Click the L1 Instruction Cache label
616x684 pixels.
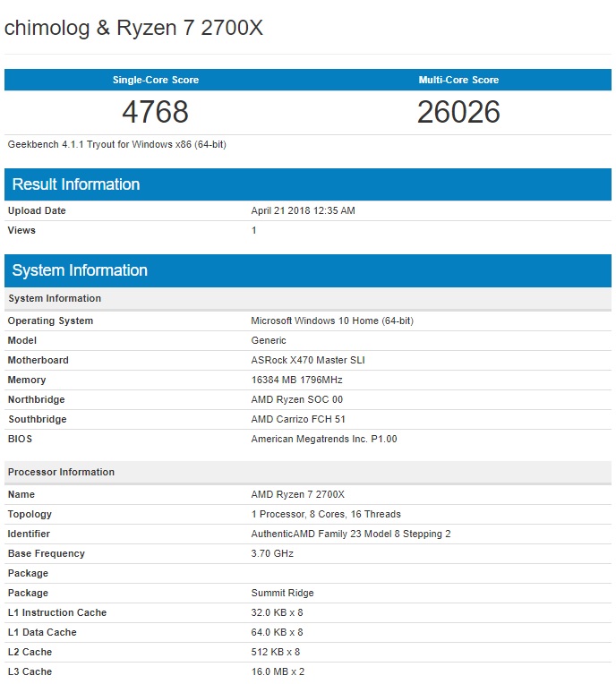point(57,612)
